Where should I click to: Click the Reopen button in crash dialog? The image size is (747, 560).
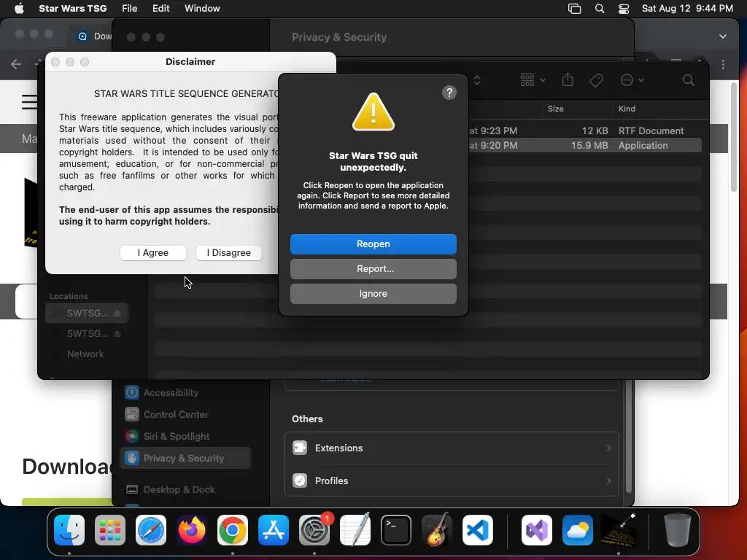point(373,244)
